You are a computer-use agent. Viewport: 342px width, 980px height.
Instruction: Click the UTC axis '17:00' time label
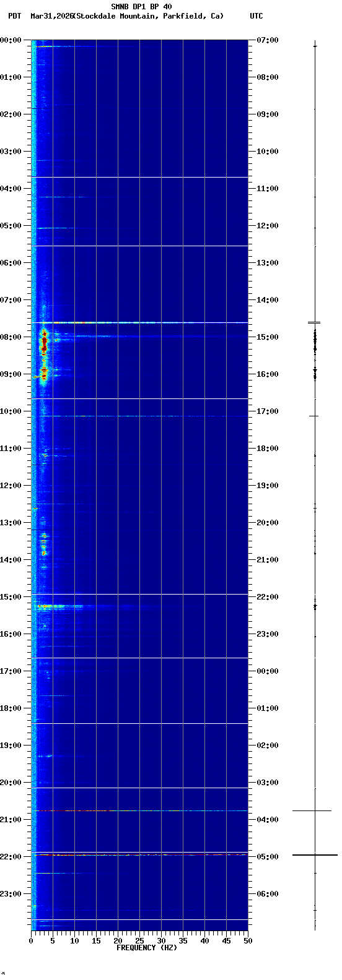(x=267, y=411)
